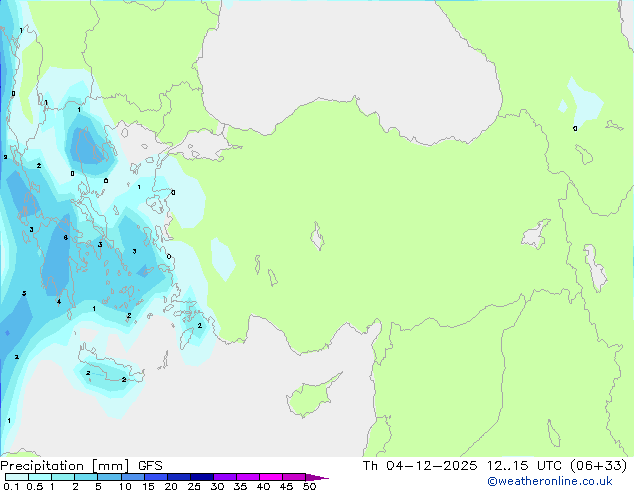The height and width of the screenshot is (490, 634).
Task: Click the 0.5–1 mm legend color swatch
Action: click(x=40, y=477)
